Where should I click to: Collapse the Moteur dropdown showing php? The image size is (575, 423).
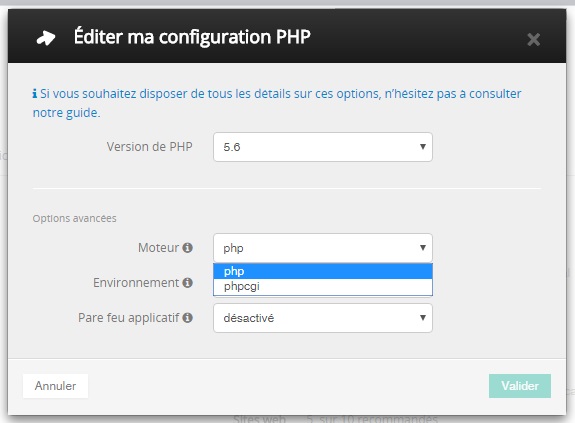(x=323, y=248)
